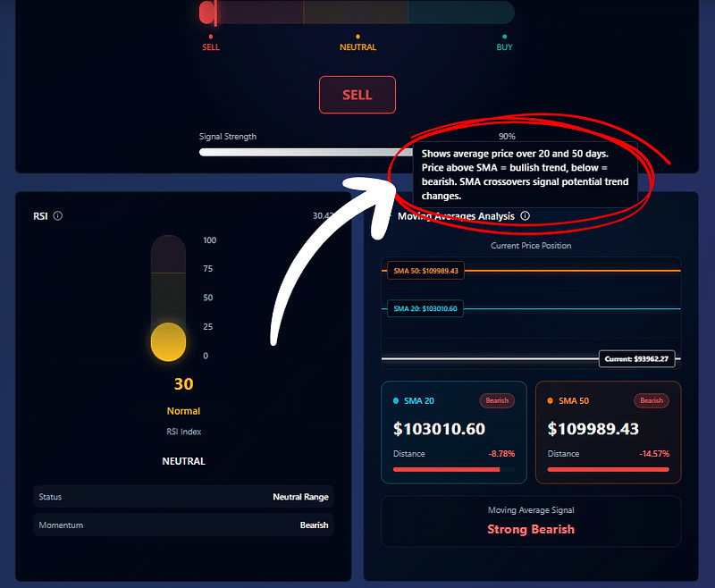Screen dimensions: 715x588
Task: Click the Current: $93962.27 price tag
Action: coord(639,359)
